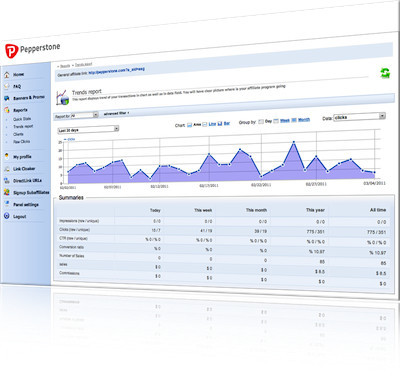This screenshot has height=384, width=400.
Task: Open the Data clicks dropdown
Action: coord(360,117)
